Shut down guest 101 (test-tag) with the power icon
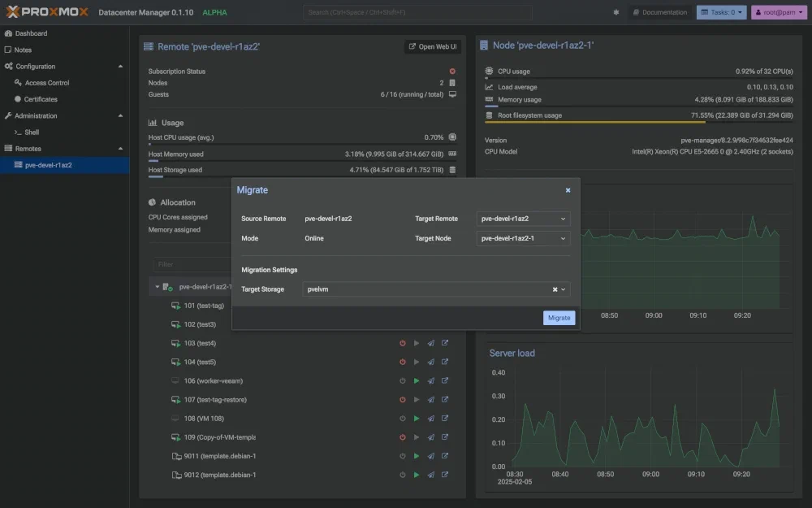Viewport: 812px width, 508px height. (402, 305)
